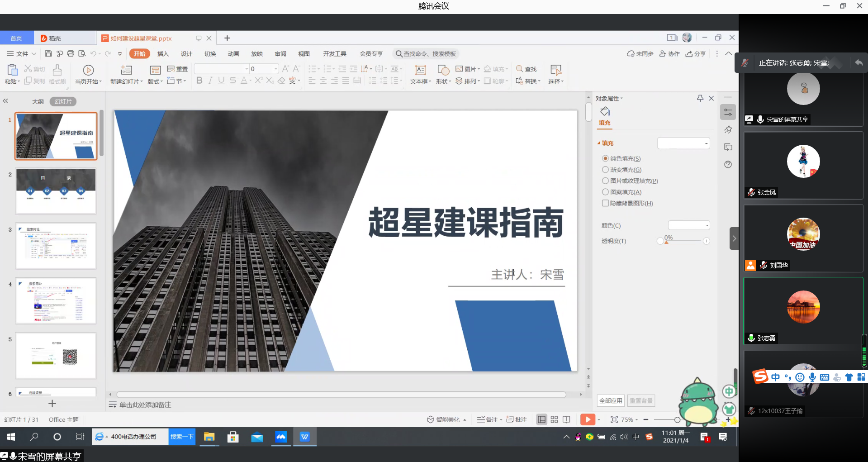Viewport: 868px width, 462px height.
Task: Select Picture or Texture Fill option
Action: (605, 181)
